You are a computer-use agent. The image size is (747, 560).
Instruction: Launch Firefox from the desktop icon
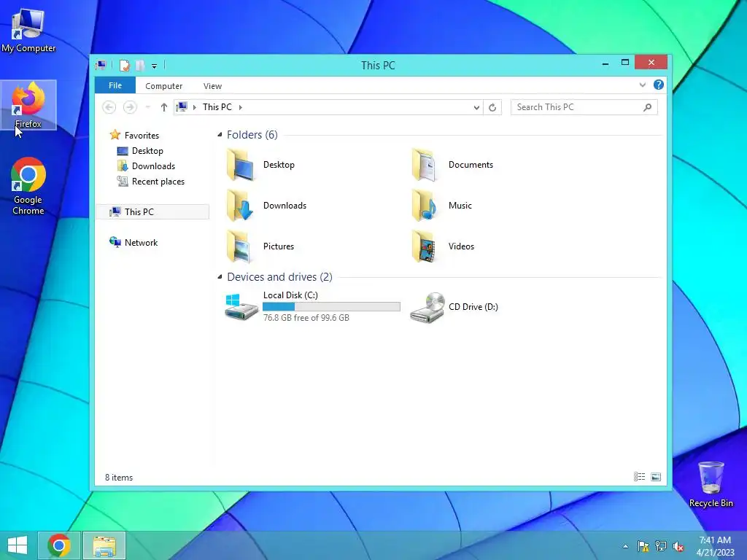[28, 105]
